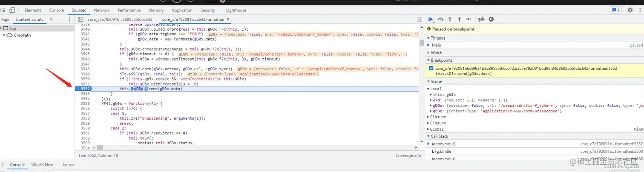The image size is (644, 172).
Task: Toggle the debugger sidebar pane icon
Action: 420,20
